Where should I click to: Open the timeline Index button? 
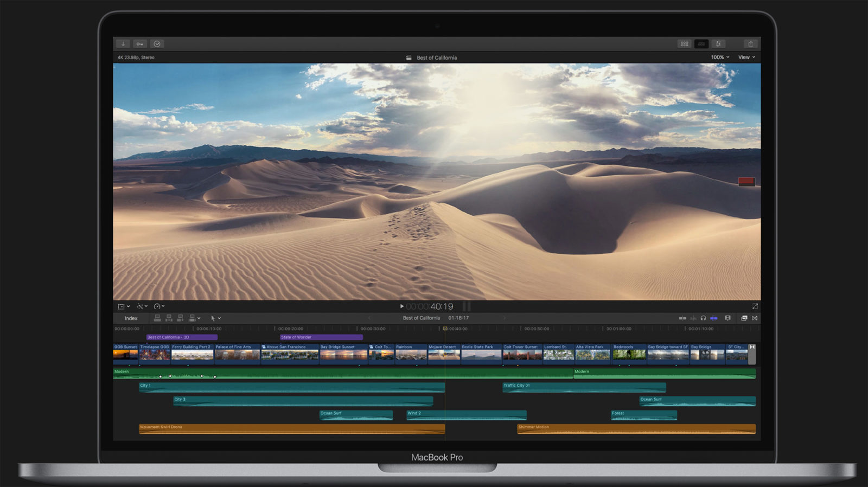(131, 318)
